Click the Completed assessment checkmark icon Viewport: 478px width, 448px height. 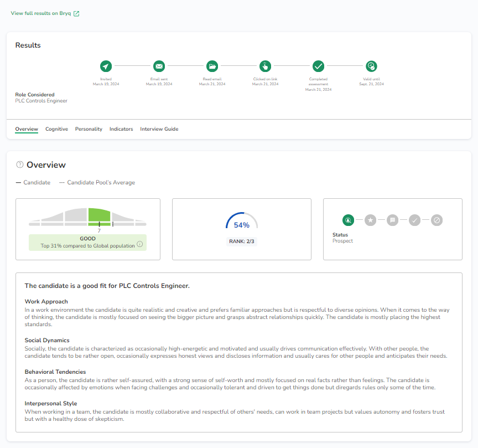[318, 66]
